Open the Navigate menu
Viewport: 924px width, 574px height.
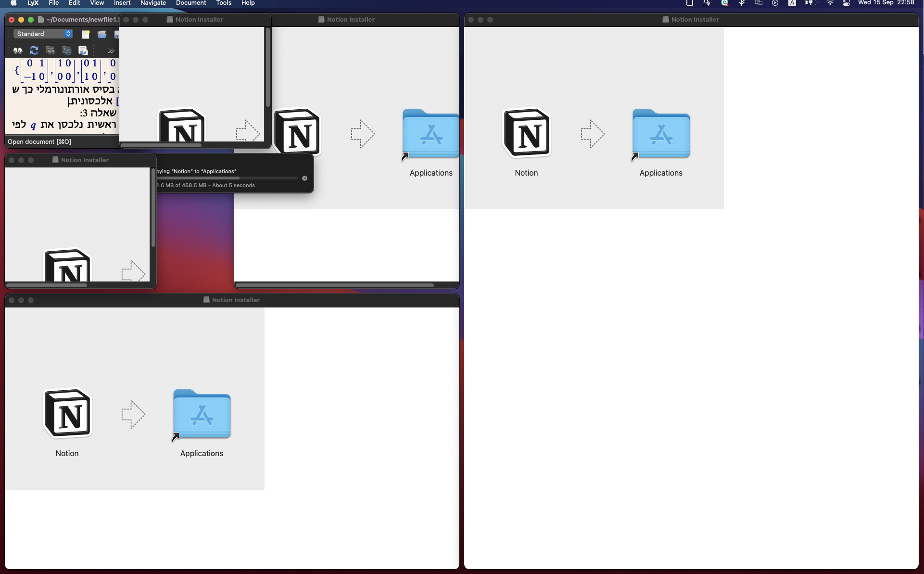[x=152, y=3]
